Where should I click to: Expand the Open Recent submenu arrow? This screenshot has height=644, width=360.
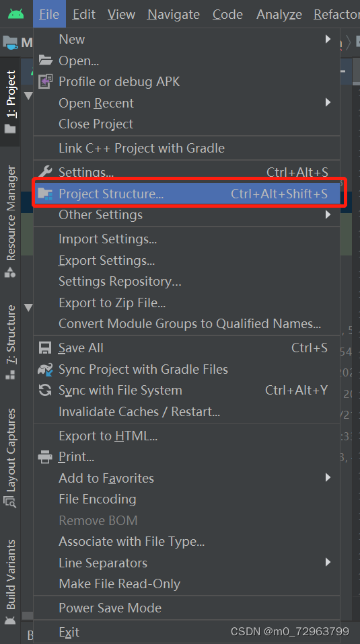click(328, 102)
